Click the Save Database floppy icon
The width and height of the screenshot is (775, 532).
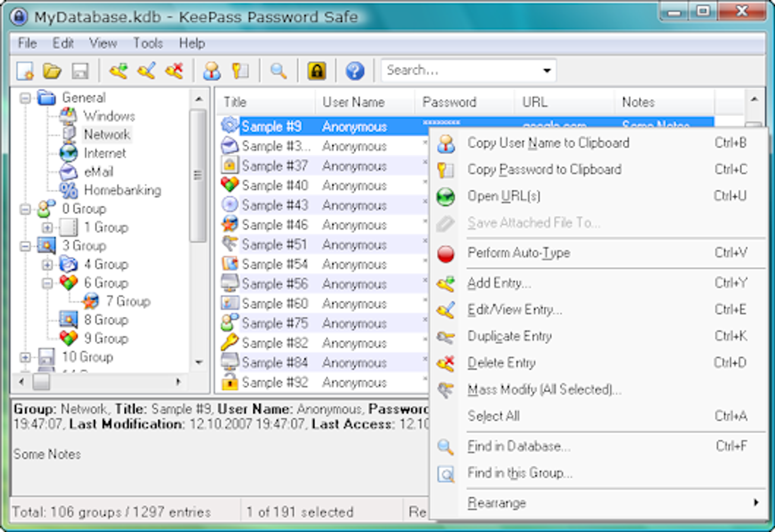click(x=80, y=71)
